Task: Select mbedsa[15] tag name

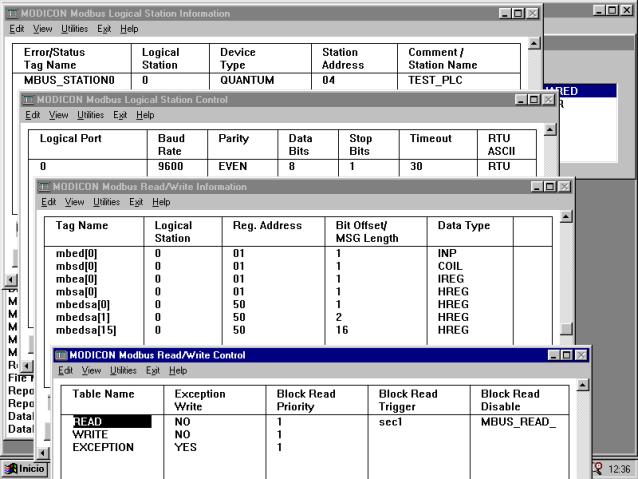Action: point(86,330)
